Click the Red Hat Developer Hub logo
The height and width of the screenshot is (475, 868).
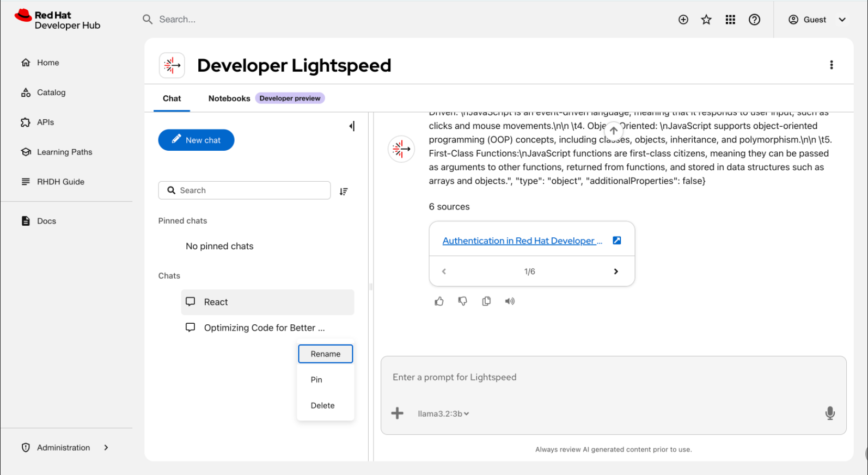coord(57,20)
